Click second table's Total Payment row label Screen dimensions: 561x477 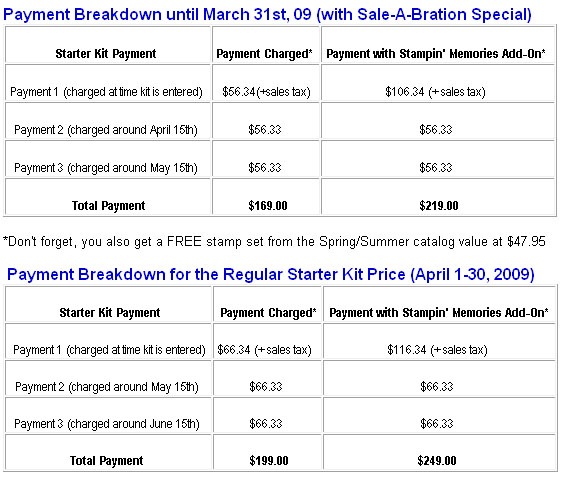(107, 461)
